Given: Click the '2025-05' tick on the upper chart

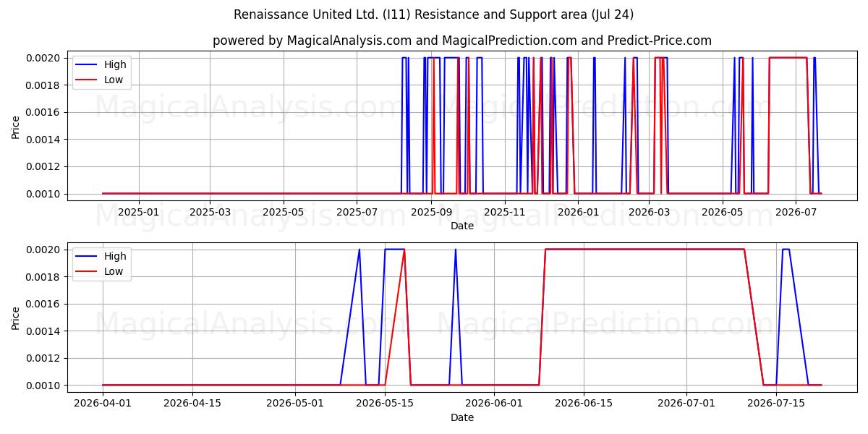Looking at the screenshot, I should pos(284,212).
